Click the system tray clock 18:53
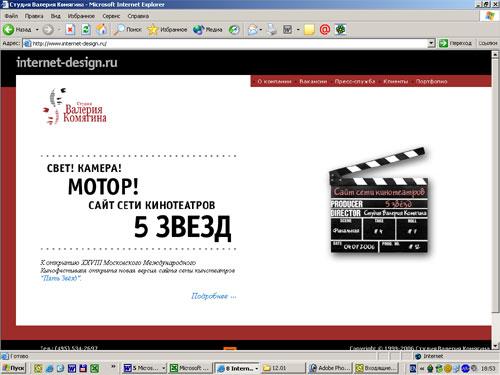Screen dimensions: 500x375 click(x=488, y=368)
